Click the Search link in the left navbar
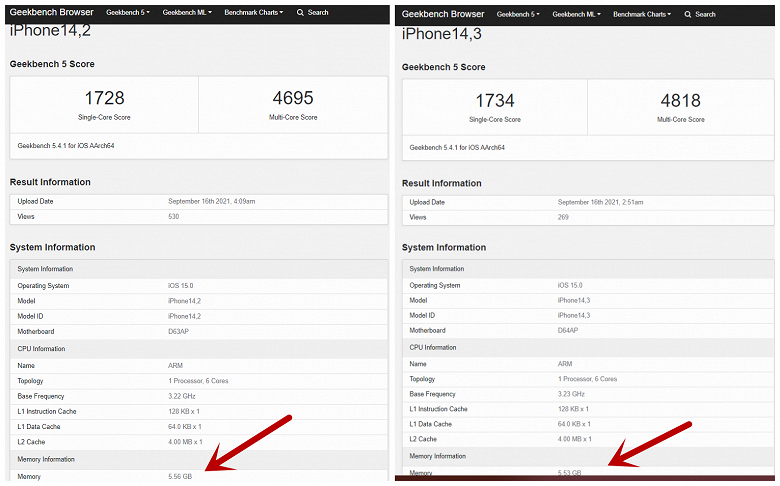 click(318, 12)
